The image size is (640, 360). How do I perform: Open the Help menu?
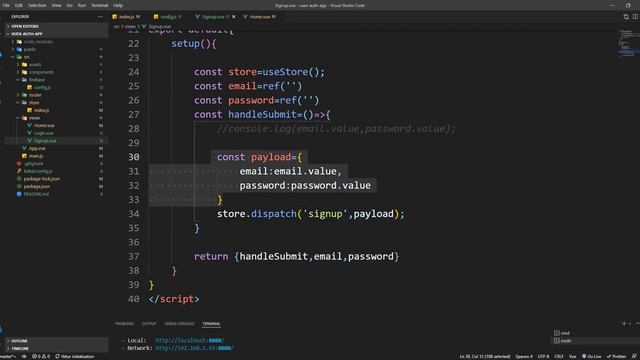(x=118, y=5)
